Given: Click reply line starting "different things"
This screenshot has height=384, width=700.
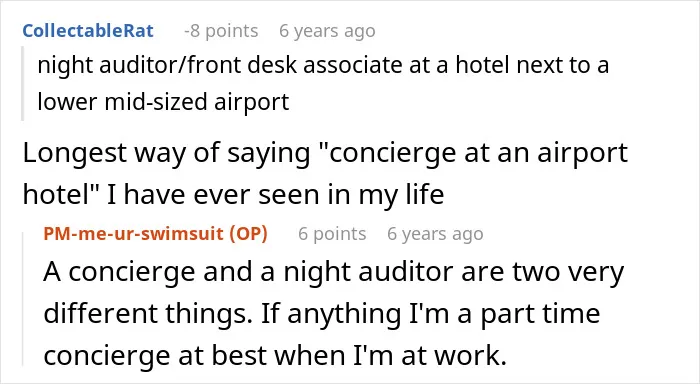Looking at the screenshot, I should pyautogui.click(x=321, y=313).
